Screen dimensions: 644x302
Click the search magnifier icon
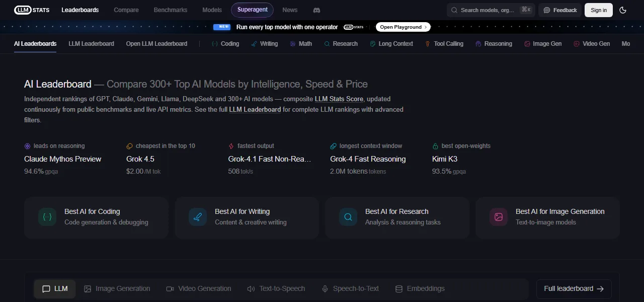pyautogui.click(x=454, y=10)
